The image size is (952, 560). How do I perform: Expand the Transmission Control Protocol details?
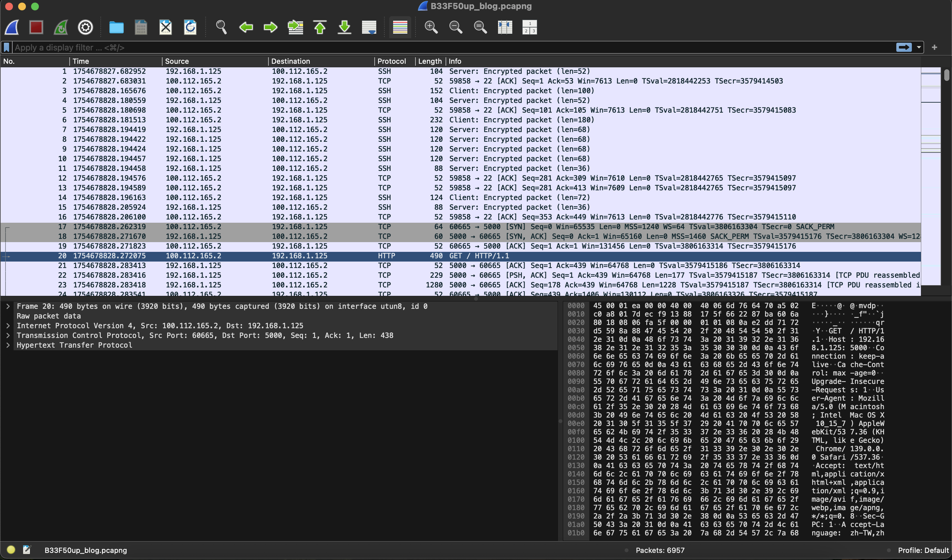(x=8, y=335)
